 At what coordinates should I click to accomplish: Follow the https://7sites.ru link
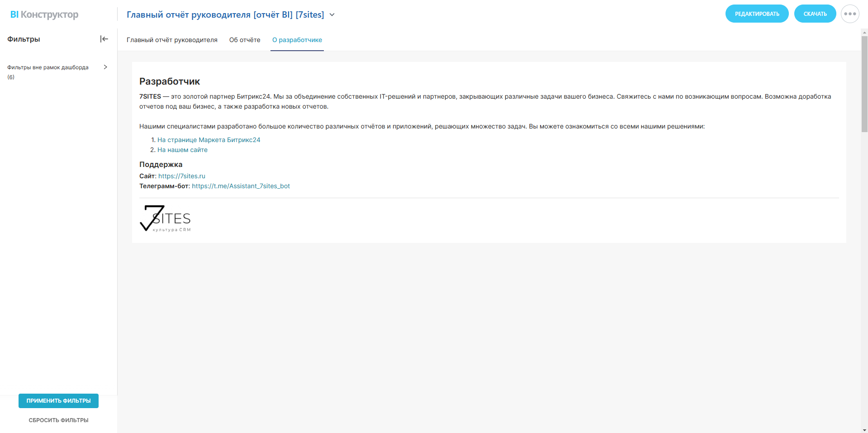182,176
